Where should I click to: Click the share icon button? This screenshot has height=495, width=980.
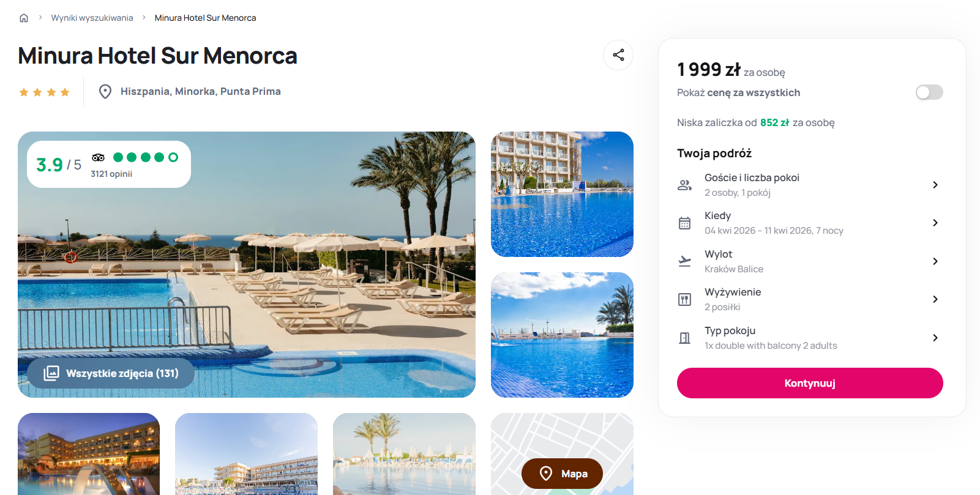(618, 55)
